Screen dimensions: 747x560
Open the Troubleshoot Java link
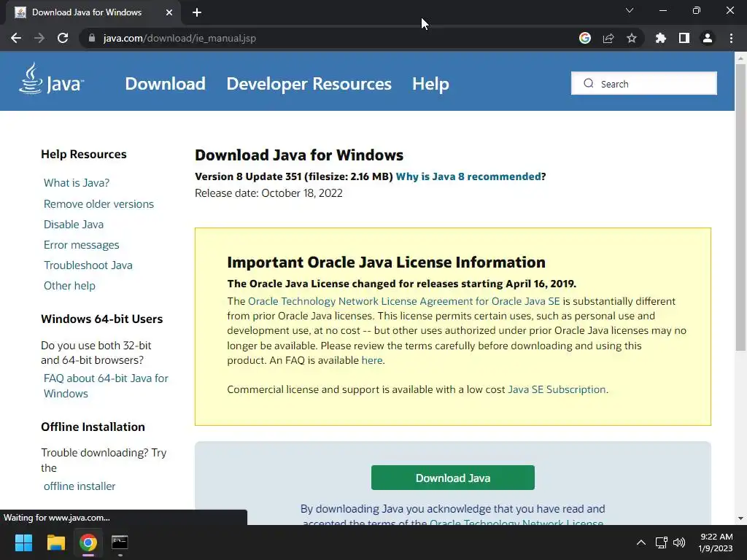tap(88, 265)
